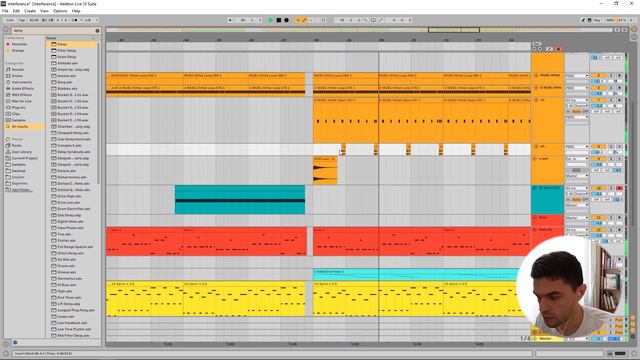Open the Max for Live category
The image size is (640, 360).
coord(22,101)
